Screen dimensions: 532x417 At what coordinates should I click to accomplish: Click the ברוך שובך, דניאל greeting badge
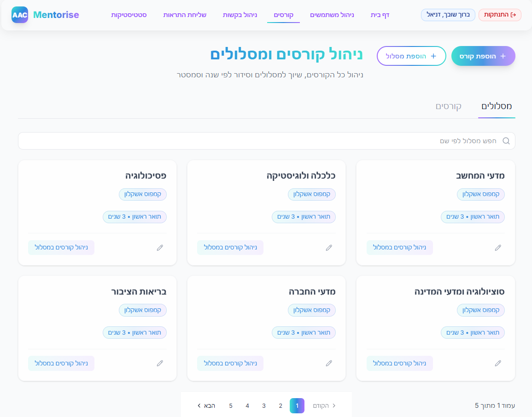click(x=448, y=15)
